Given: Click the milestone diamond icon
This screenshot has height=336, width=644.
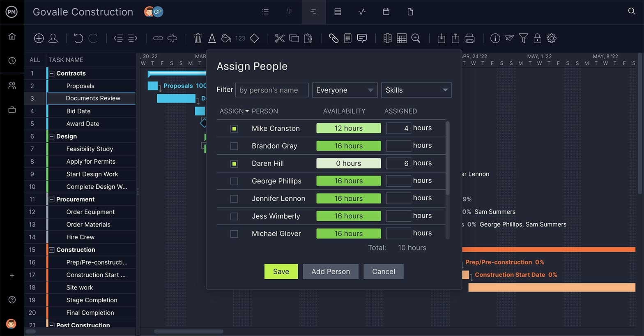Looking at the screenshot, I should pos(254,39).
